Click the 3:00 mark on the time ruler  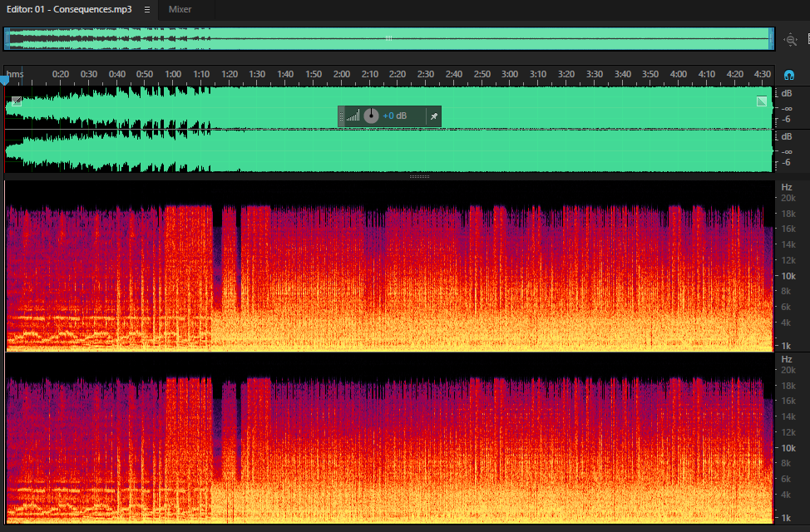coord(510,74)
